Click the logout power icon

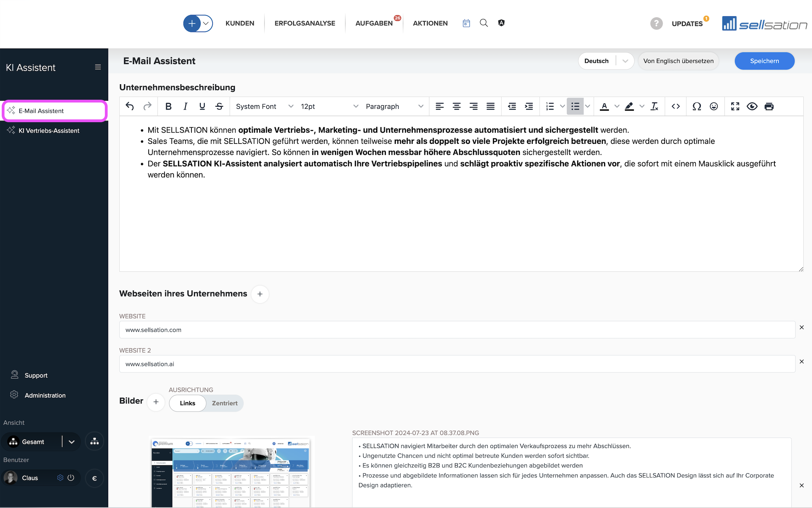pyautogui.click(x=71, y=478)
